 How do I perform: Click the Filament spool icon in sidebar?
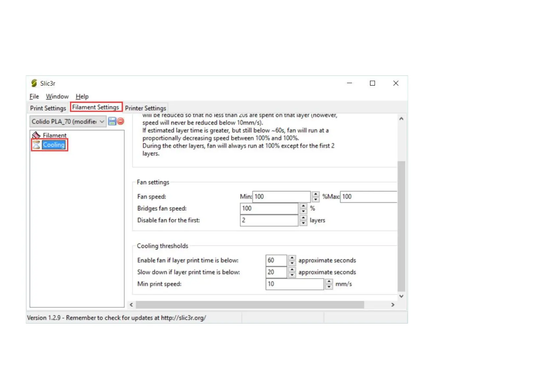coord(36,135)
